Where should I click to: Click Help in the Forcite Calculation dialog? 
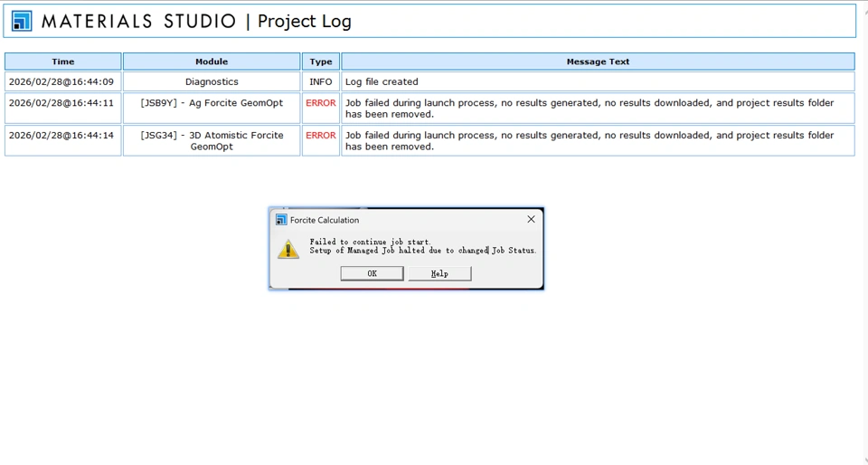click(439, 273)
